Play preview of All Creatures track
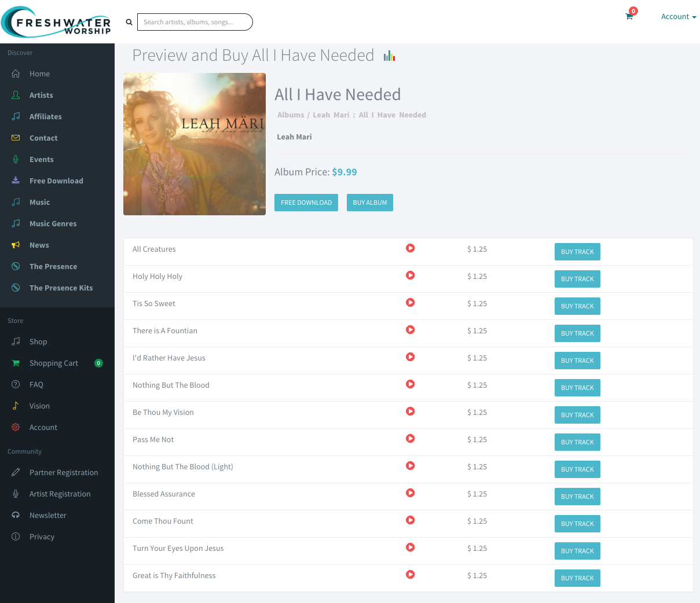This screenshot has width=700, height=603. (x=411, y=248)
